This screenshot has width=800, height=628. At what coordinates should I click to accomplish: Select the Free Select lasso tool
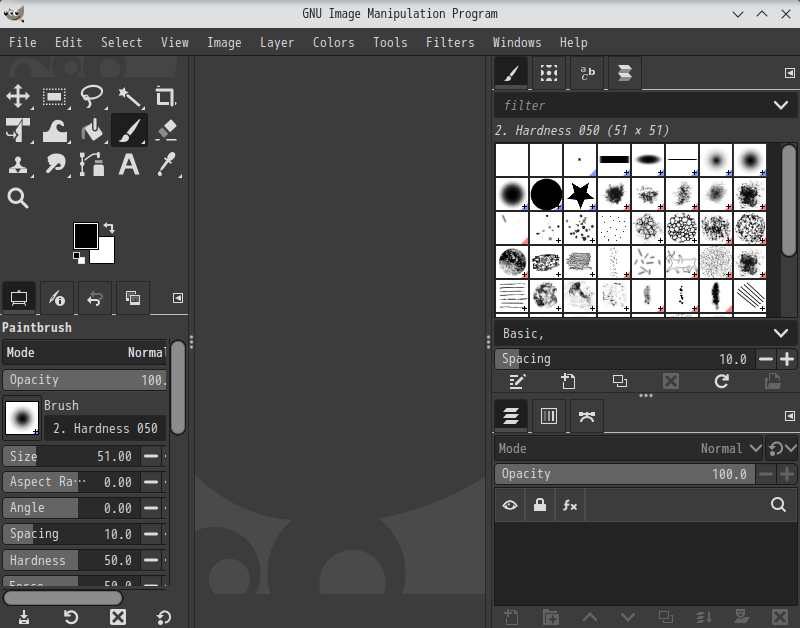pos(92,96)
